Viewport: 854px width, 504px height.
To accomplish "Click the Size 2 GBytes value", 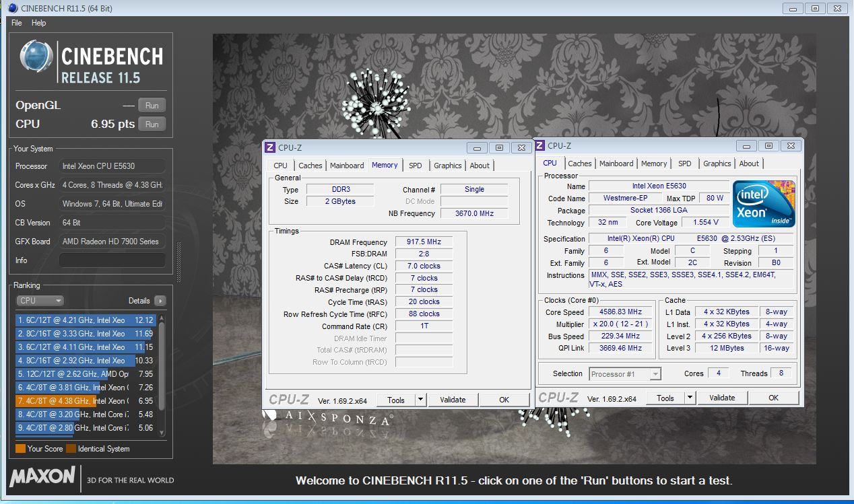I will (341, 201).
